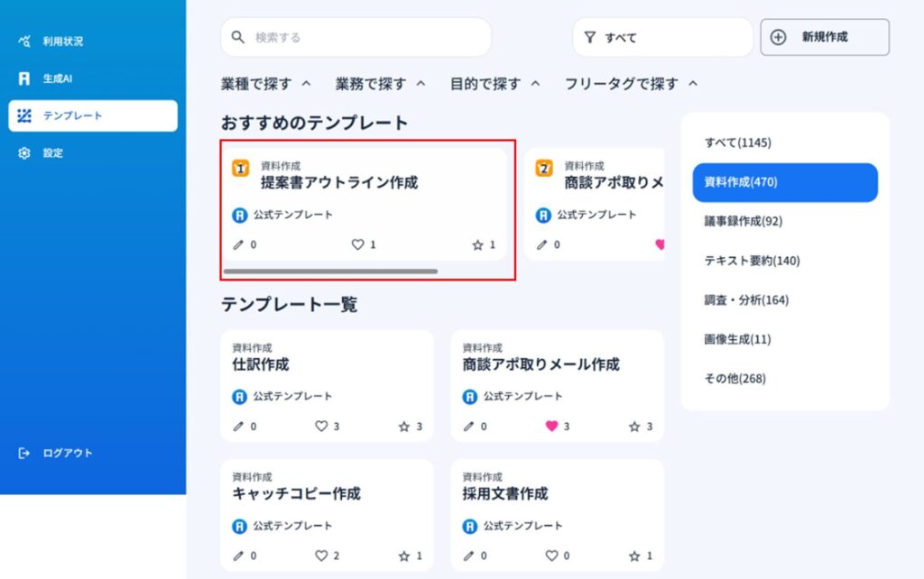Image resolution: width=924 pixels, height=579 pixels.
Task: Open the すべて filter dropdown
Action: (661, 38)
